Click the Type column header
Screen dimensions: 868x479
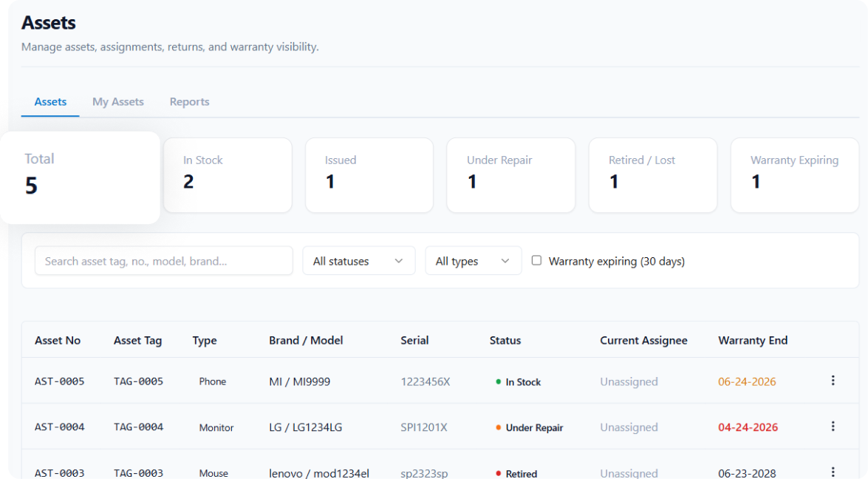click(x=205, y=341)
